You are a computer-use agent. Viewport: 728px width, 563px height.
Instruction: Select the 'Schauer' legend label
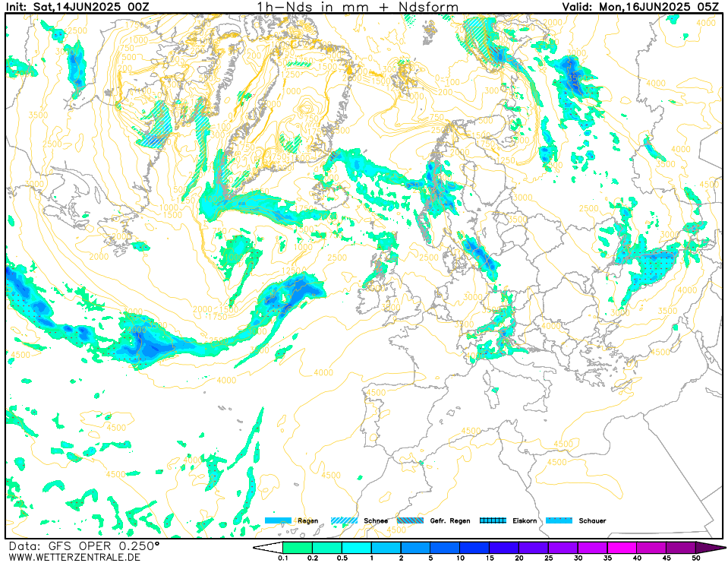pos(592,520)
